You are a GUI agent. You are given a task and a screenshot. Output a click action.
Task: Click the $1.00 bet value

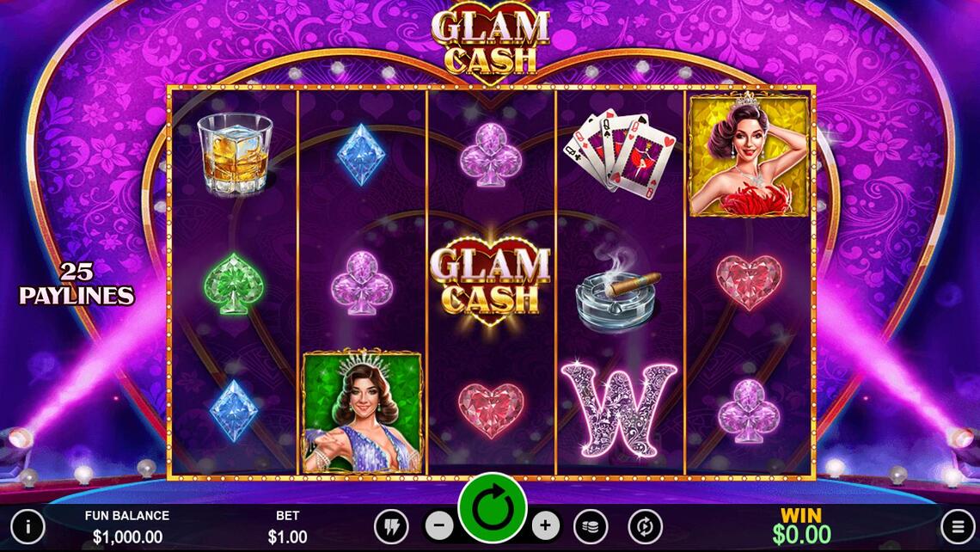287,537
